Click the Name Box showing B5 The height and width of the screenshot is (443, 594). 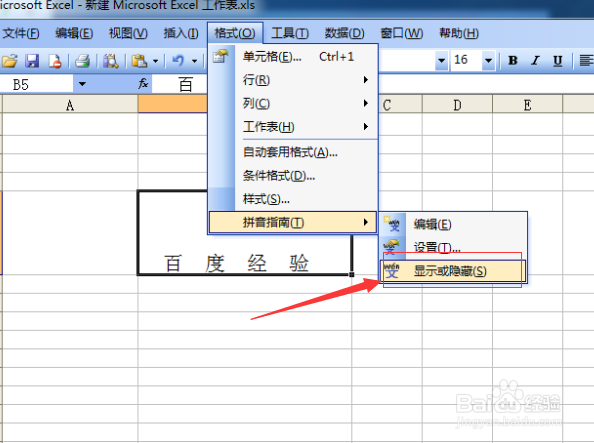pyautogui.click(x=37, y=84)
